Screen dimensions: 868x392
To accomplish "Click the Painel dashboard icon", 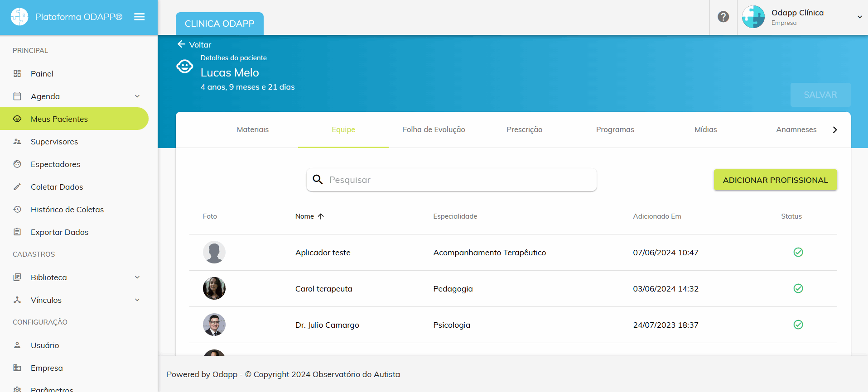I will click(x=17, y=73).
